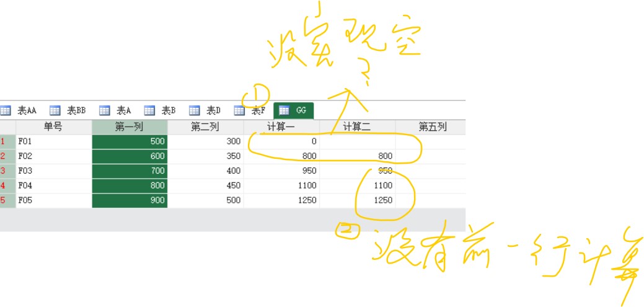The image size is (644, 307).
Task: Select the 第二列 column header
Action: tap(205, 127)
